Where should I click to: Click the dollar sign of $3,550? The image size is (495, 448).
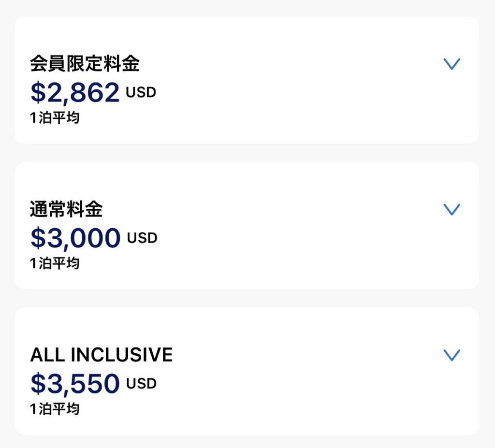(37, 384)
